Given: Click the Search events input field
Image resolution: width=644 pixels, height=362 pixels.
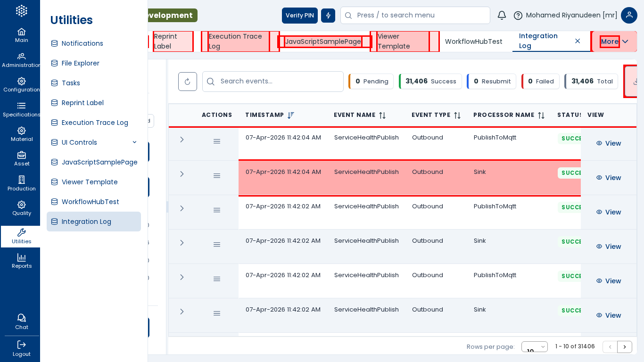Looking at the screenshot, I should coord(278,82).
